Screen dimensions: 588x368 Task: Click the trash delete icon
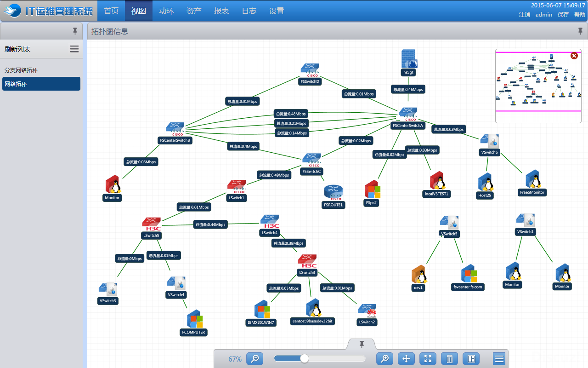coord(449,358)
